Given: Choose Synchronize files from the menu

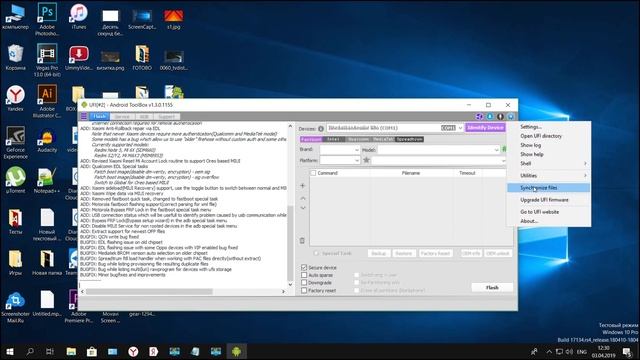Looking at the screenshot, I should click(x=549, y=188).
